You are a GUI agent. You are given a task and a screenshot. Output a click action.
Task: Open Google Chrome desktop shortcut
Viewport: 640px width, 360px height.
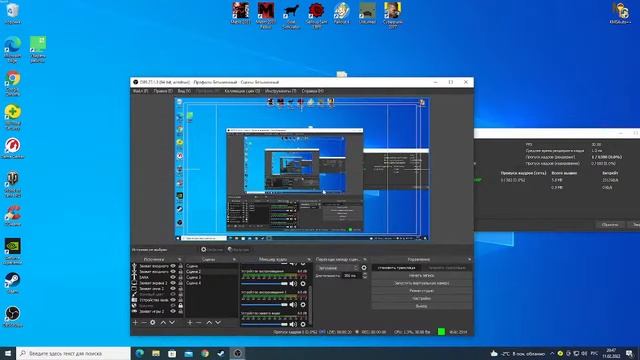(13, 83)
